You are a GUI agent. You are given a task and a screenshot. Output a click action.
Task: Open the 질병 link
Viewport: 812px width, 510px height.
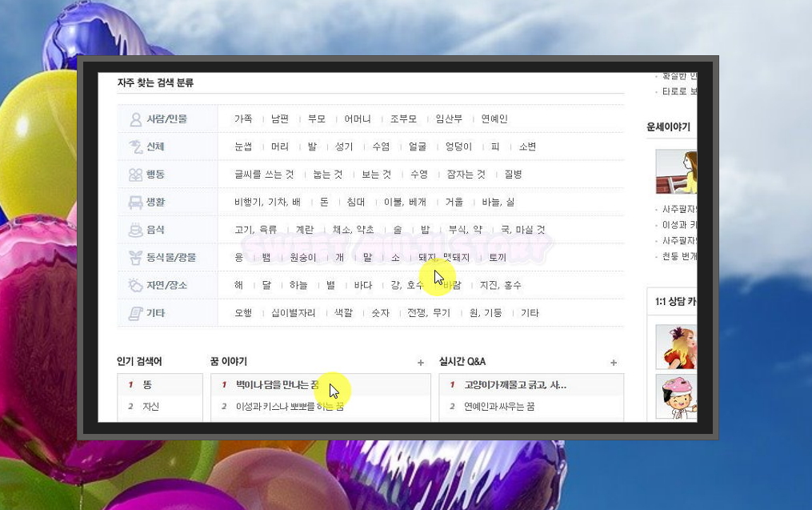point(513,175)
